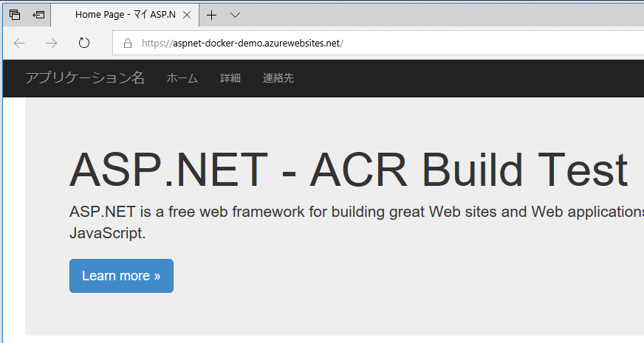The height and width of the screenshot is (343, 644).
Task: Select the ASP.NET - ACR Build Test heading
Action: [x=349, y=170]
